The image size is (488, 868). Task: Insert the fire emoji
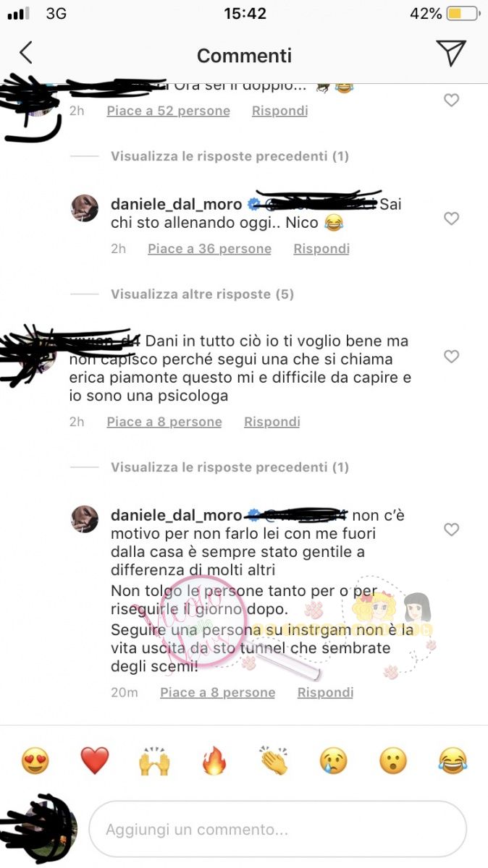(x=214, y=761)
